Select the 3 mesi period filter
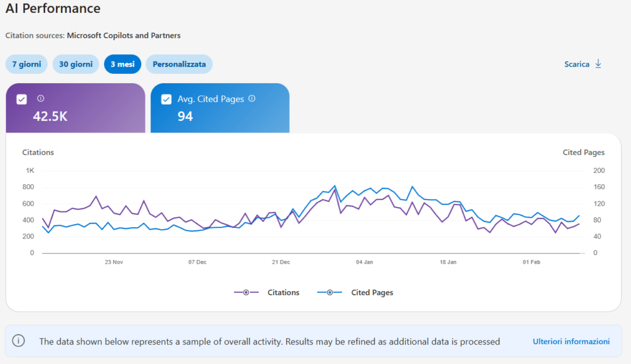 tap(122, 64)
